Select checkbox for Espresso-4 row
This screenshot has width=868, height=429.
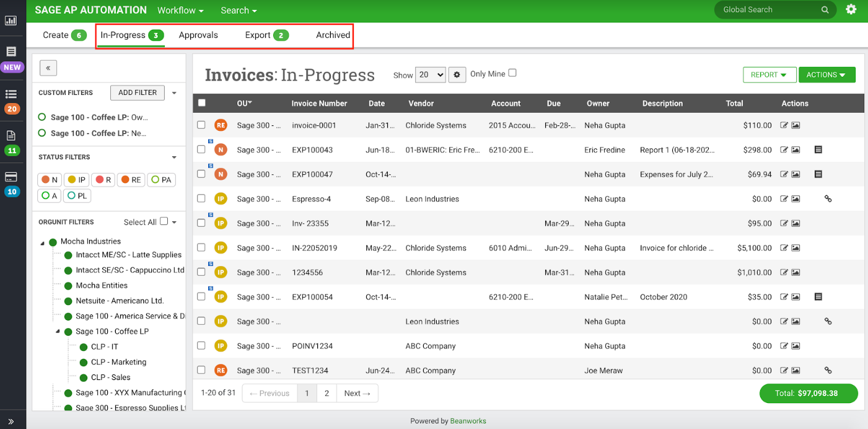[201, 198]
